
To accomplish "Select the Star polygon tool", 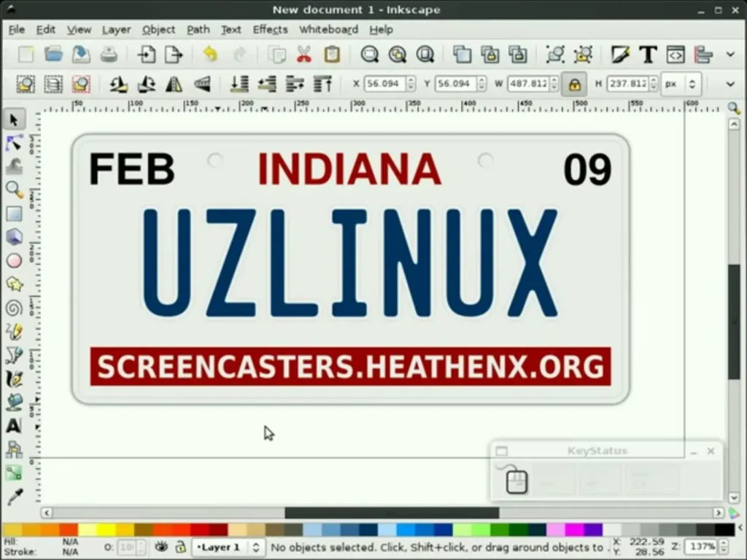I will 14,284.
